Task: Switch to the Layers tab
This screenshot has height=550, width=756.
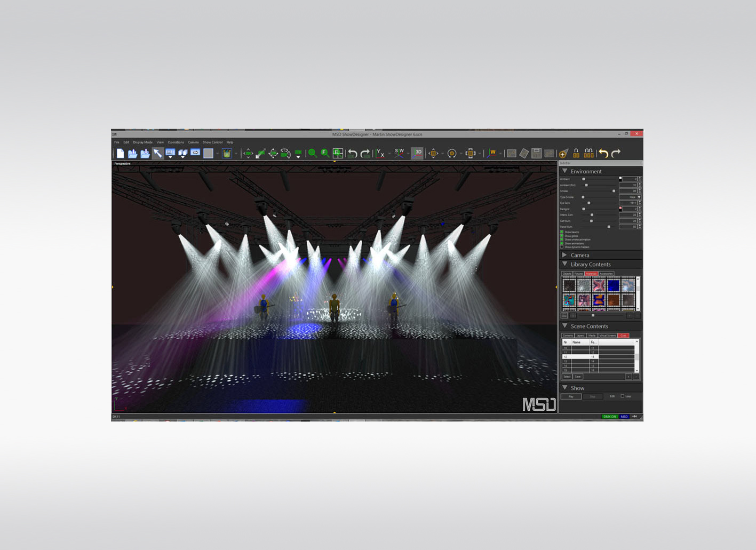Action: pyautogui.click(x=580, y=336)
